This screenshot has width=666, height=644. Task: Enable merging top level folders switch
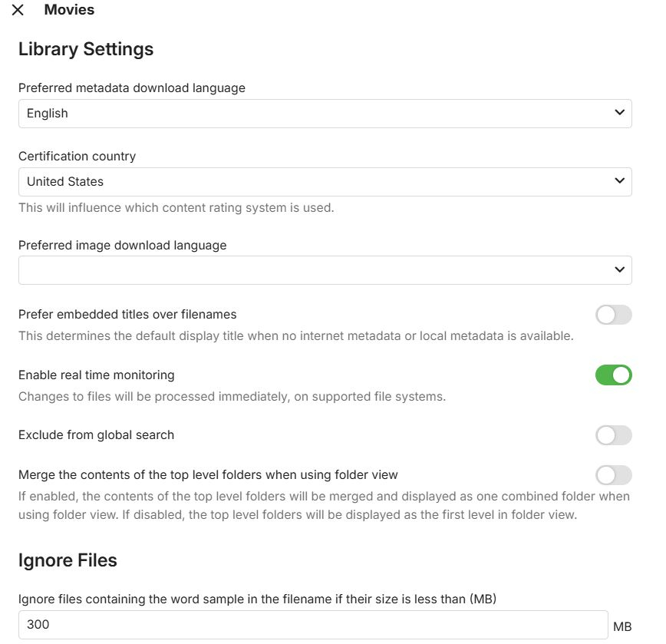(x=613, y=475)
